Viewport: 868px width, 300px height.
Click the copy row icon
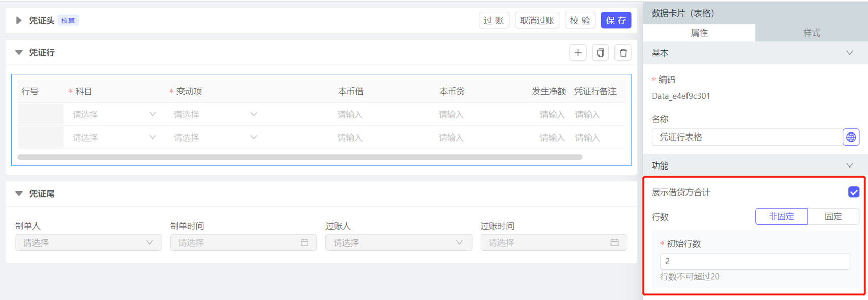pyautogui.click(x=600, y=53)
